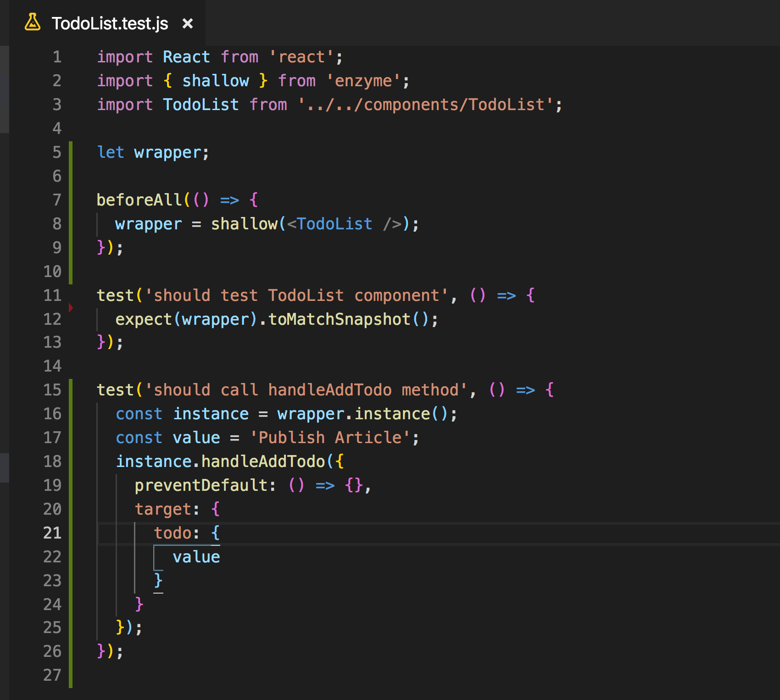The height and width of the screenshot is (700, 780).
Task: Click '../../components/TodoList' import path
Action: point(426,105)
